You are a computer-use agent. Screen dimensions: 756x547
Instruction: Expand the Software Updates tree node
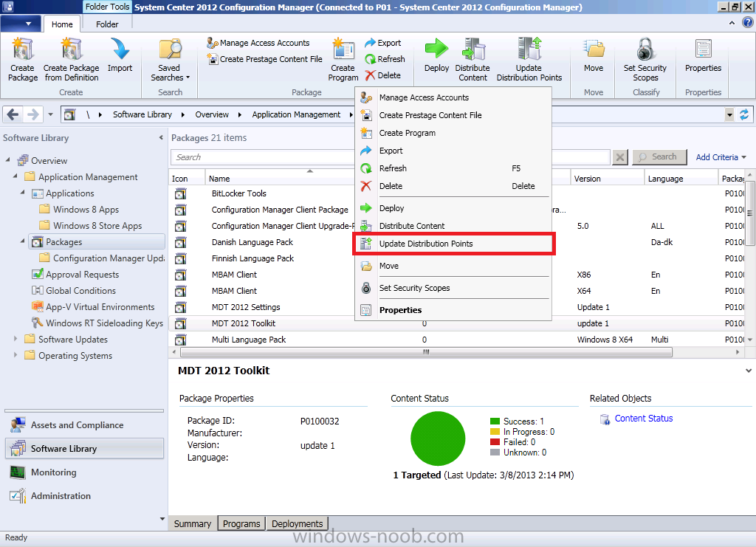tap(16, 339)
